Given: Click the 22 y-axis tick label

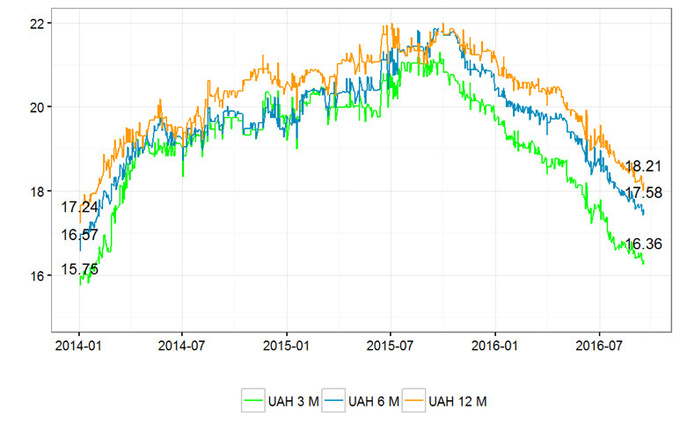Looking at the screenshot, I should click(36, 22).
